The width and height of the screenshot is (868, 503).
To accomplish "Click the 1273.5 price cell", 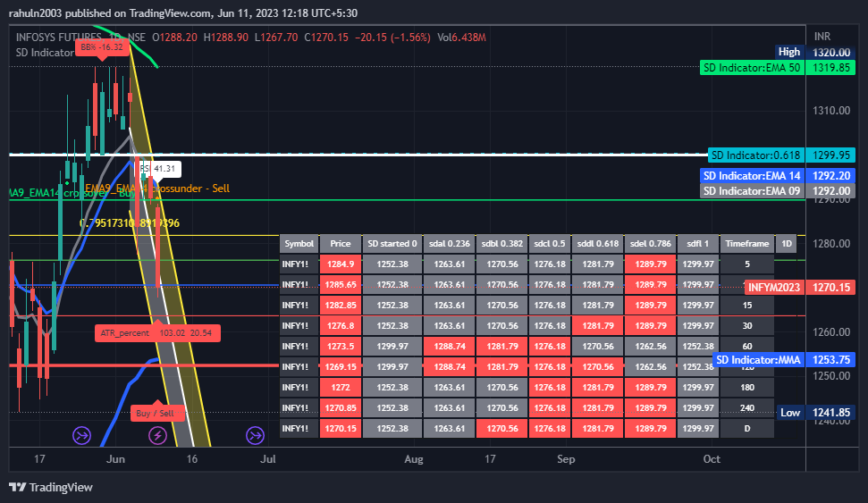I will click(341, 347).
